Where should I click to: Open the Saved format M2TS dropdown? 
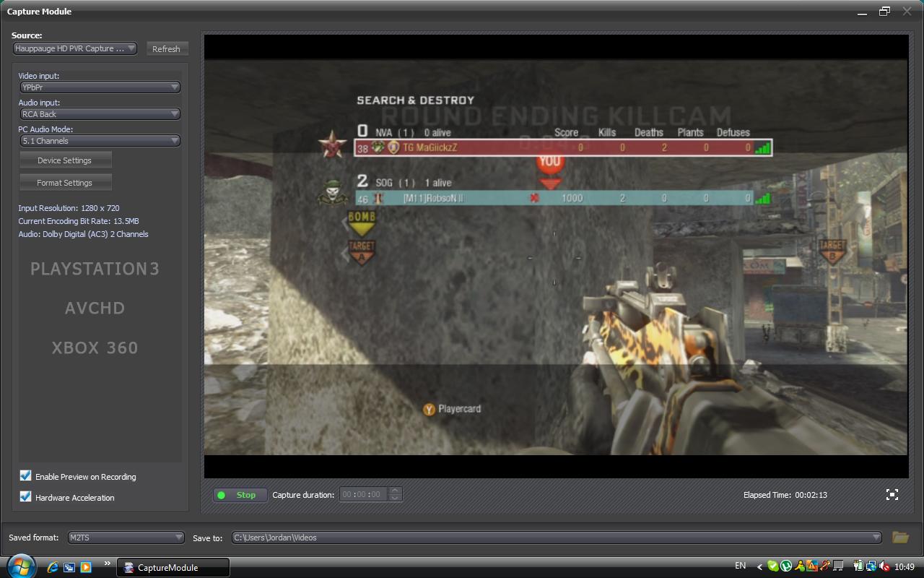[x=126, y=538]
